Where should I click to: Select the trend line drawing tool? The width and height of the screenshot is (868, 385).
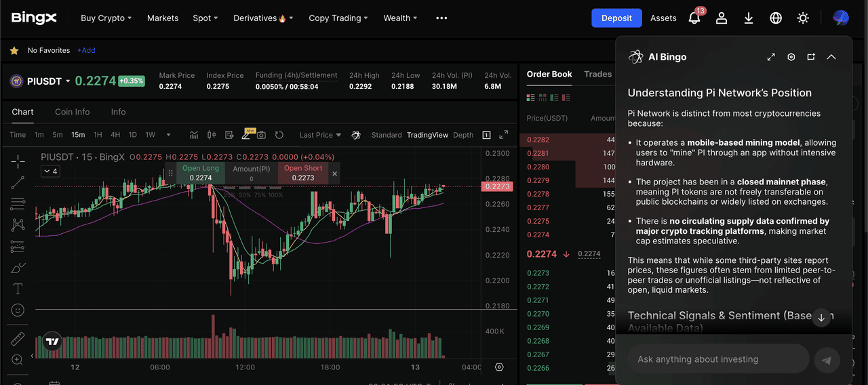coord(18,182)
